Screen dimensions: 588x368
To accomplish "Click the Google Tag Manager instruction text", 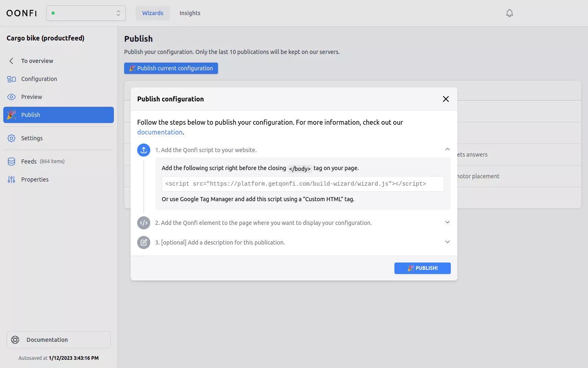I will 258,199.
